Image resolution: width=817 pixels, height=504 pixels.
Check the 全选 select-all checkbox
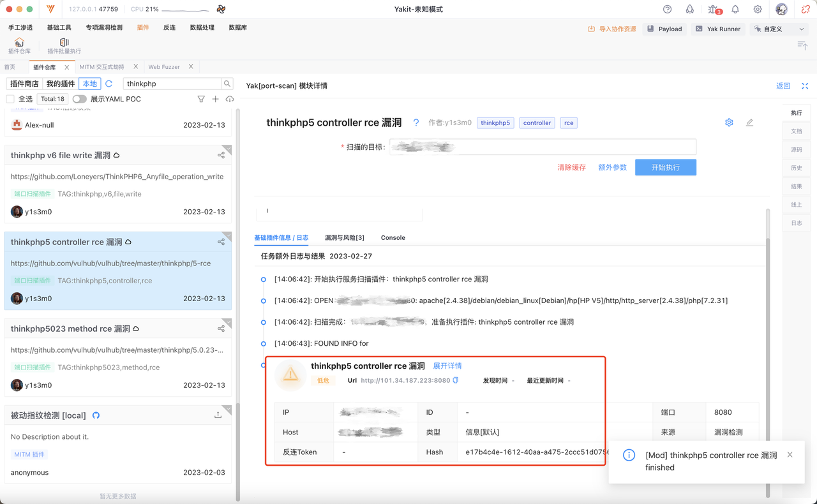(10, 99)
